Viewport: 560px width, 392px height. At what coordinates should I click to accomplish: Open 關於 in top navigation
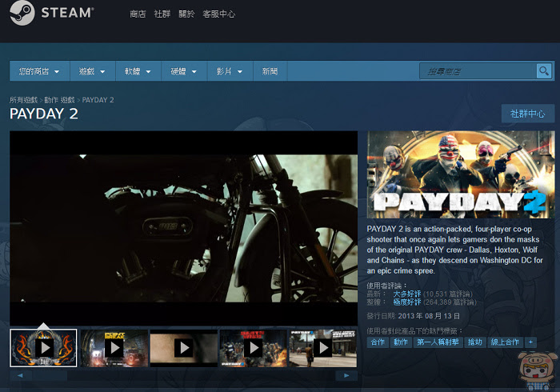[186, 14]
